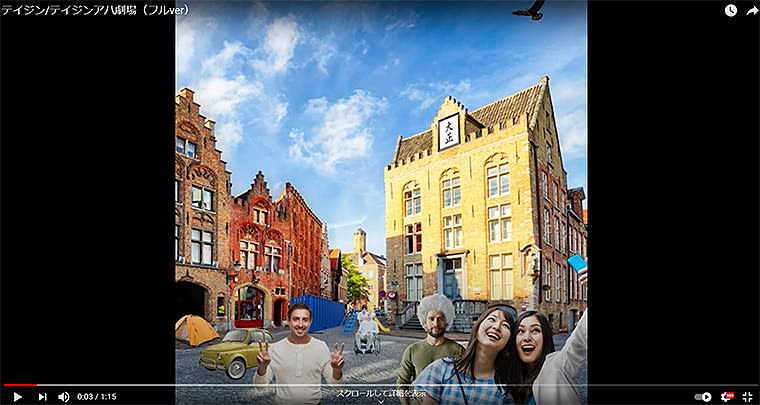Click スクロールして詳細を表示 label
760x405 pixels.
tap(381, 393)
